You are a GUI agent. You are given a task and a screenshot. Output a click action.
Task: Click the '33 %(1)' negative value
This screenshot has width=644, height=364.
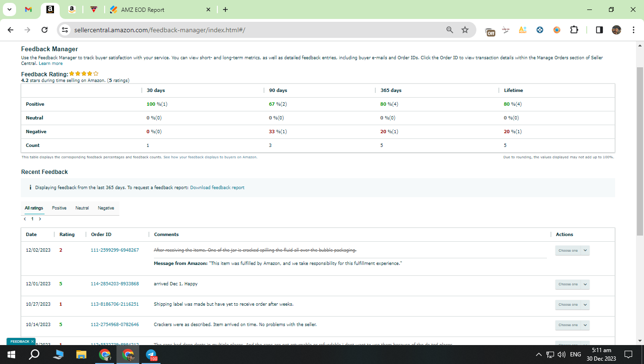[278, 132]
